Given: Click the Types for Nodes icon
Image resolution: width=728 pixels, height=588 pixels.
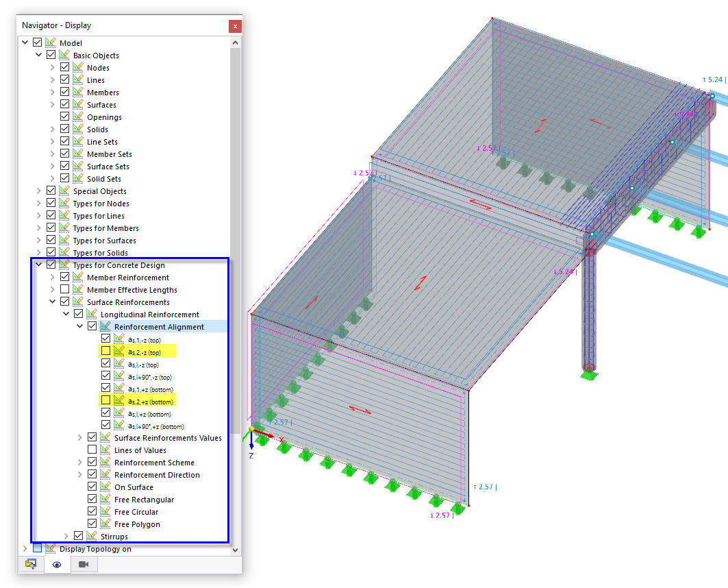Looking at the screenshot, I should click(64, 203).
